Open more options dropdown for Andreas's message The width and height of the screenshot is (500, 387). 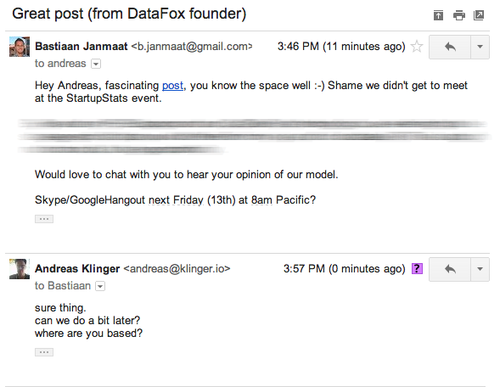pos(480,269)
